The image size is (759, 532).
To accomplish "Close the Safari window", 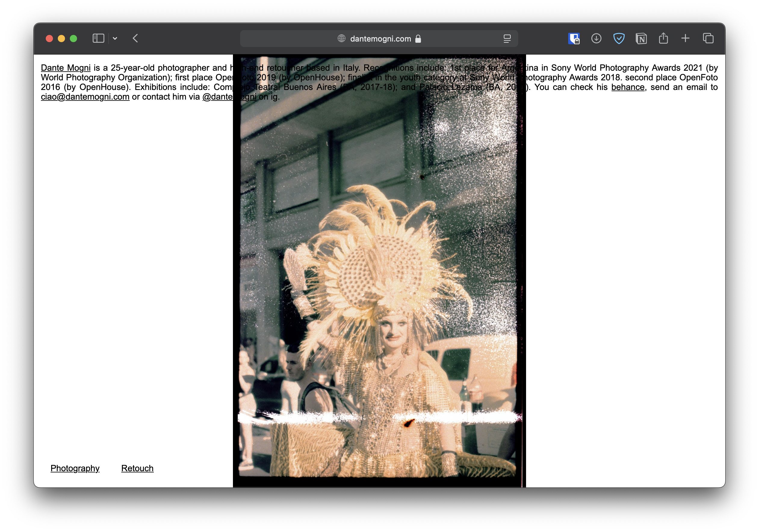I will [49, 38].
